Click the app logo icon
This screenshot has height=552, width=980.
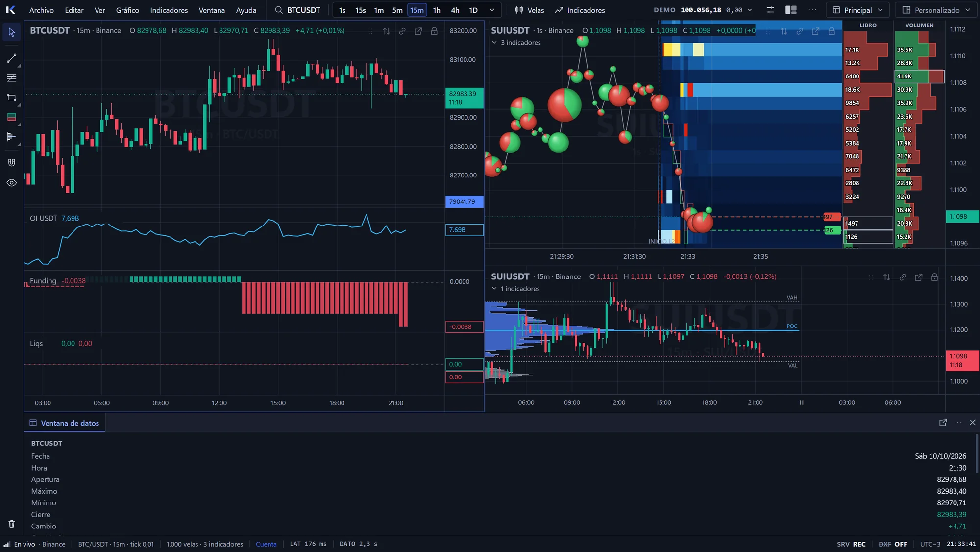tap(11, 10)
